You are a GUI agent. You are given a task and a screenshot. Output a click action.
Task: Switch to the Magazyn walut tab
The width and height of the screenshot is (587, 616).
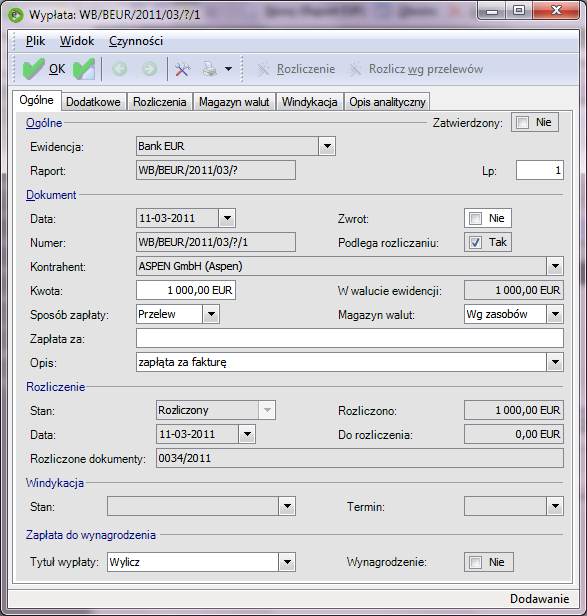click(234, 102)
